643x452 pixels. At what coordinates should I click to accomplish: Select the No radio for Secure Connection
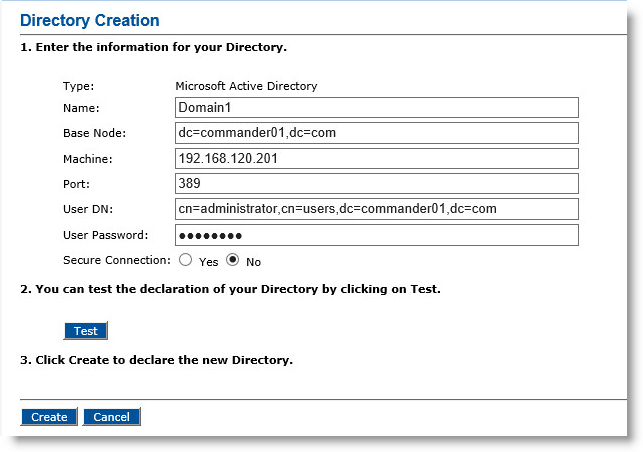233,260
